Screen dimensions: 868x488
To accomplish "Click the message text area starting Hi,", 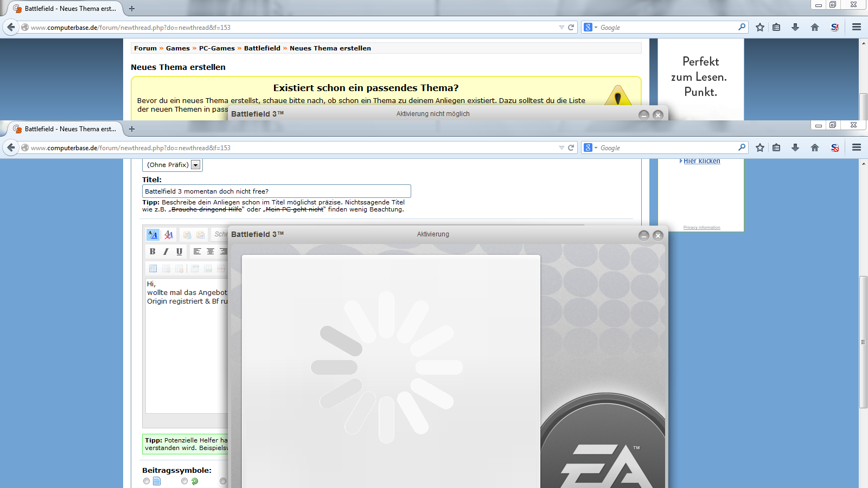I will [x=187, y=346].
